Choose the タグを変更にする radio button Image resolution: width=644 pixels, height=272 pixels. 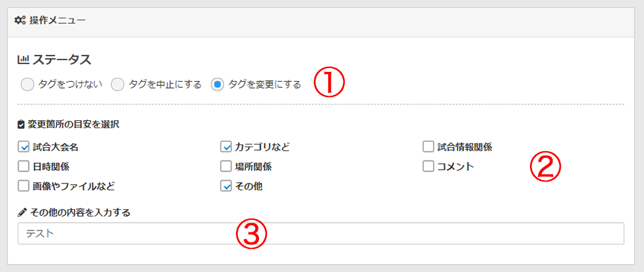tap(218, 85)
